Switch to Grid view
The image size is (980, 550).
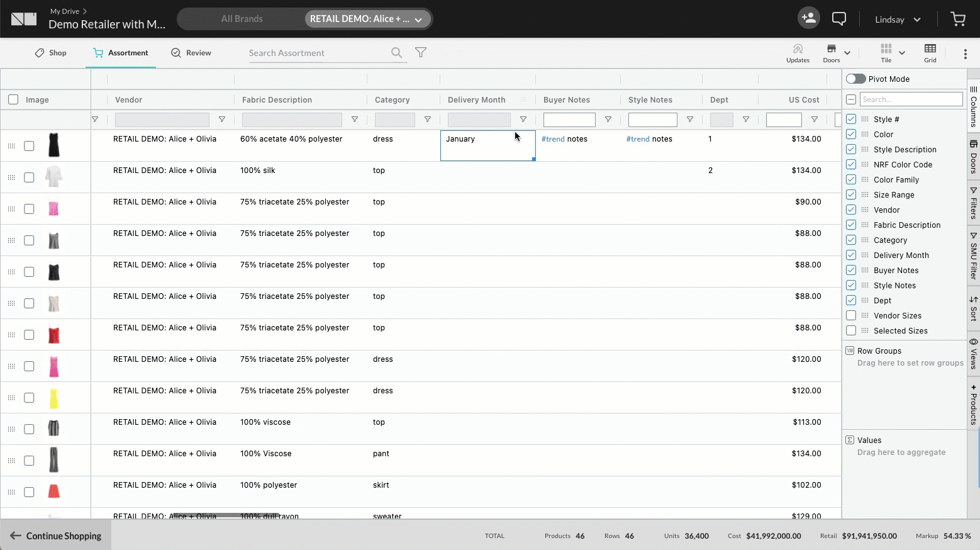coord(930,53)
